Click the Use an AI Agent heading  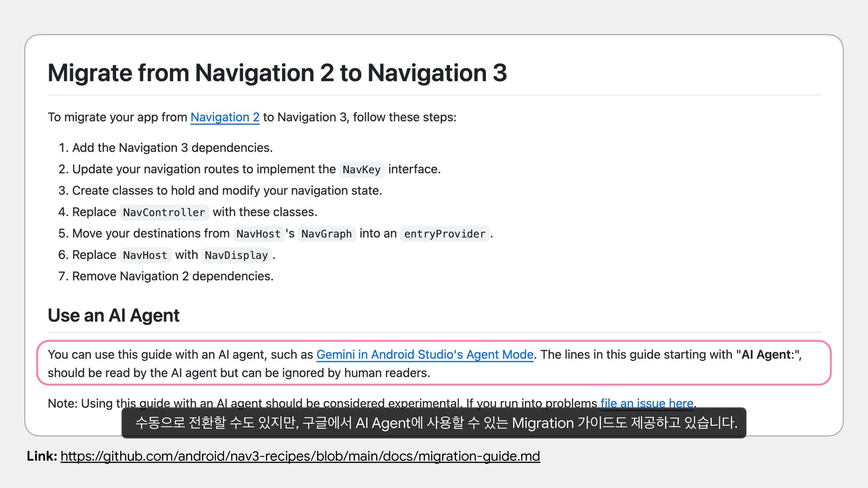click(113, 315)
